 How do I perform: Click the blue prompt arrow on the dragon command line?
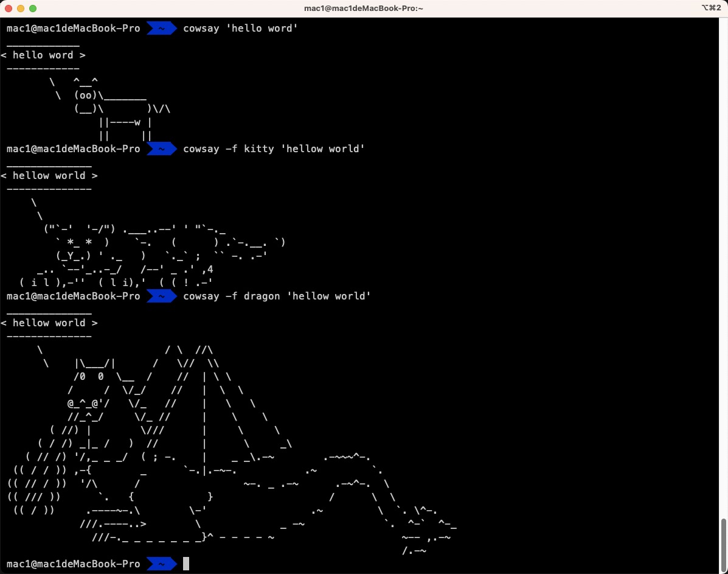[x=161, y=296]
